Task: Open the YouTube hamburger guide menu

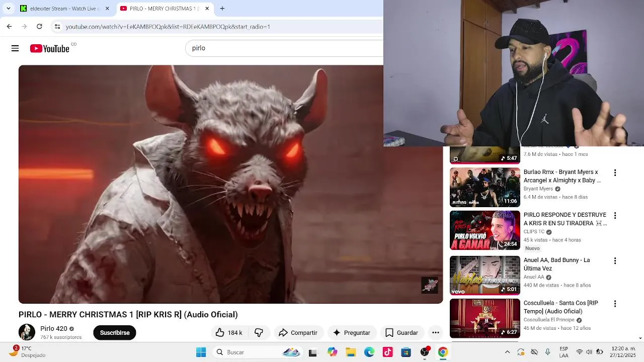Action: click(15, 48)
